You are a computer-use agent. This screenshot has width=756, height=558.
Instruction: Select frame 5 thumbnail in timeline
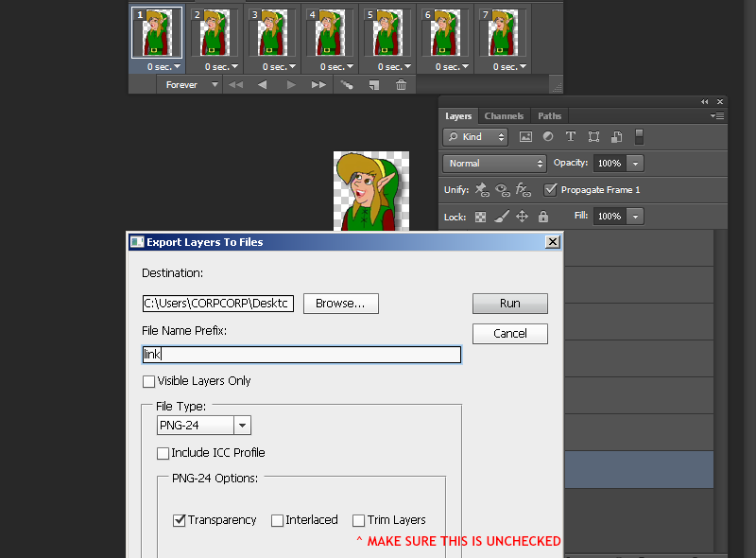pos(387,32)
